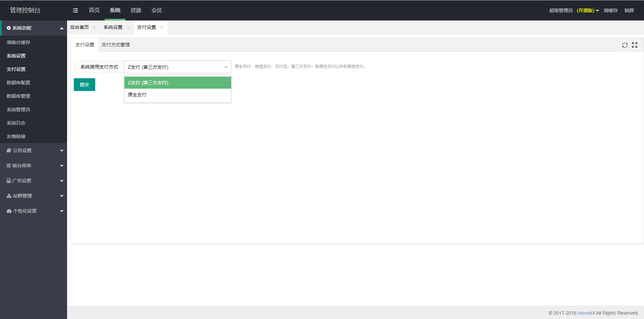The height and width of the screenshot is (319, 644).
Task: Open 清前台缓存 in the sidebar
Action: coord(18,42)
